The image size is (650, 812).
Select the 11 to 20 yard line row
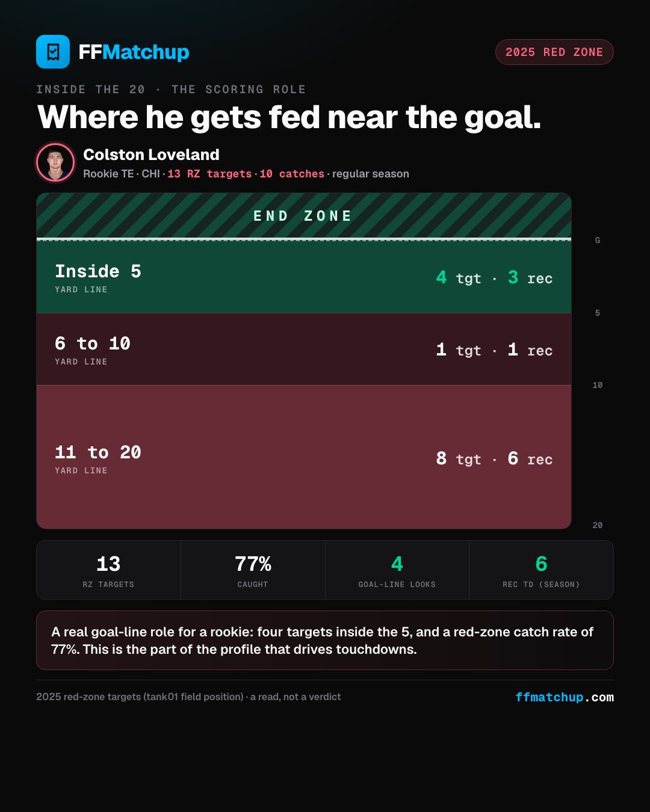click(304, 457)
